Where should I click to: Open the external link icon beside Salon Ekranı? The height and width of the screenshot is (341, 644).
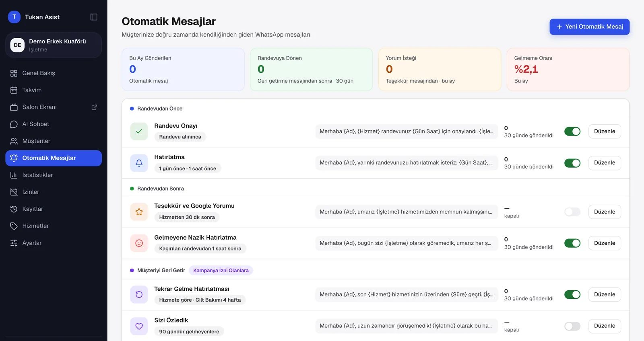(94, 107)
